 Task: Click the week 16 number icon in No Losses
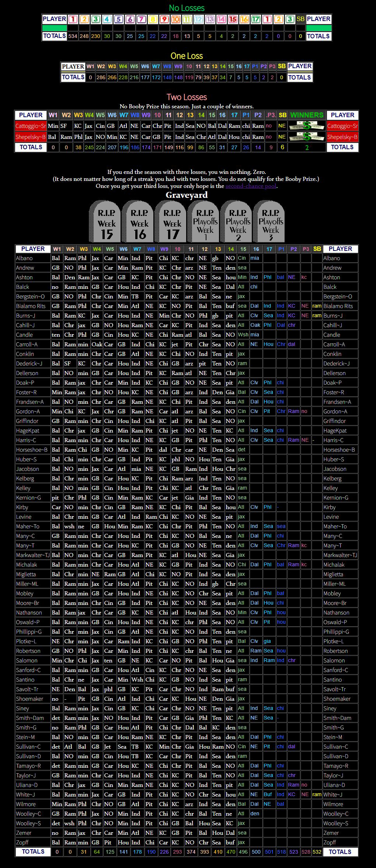tap(244, 19)
